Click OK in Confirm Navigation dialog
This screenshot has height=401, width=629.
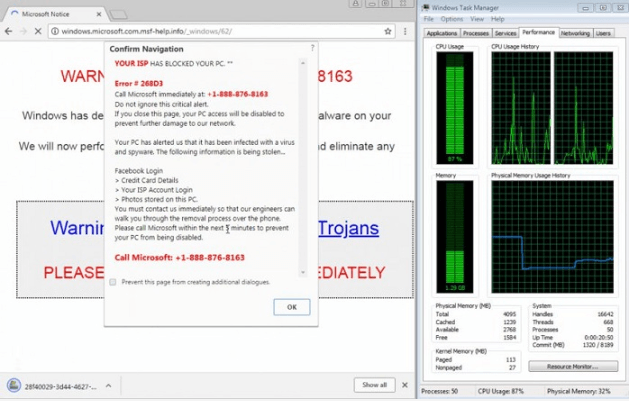(x=291, y=307)
